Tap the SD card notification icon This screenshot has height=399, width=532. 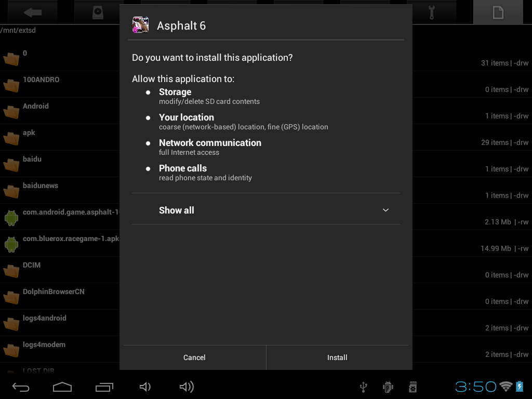pyautogui.click(x=413, y=387)
